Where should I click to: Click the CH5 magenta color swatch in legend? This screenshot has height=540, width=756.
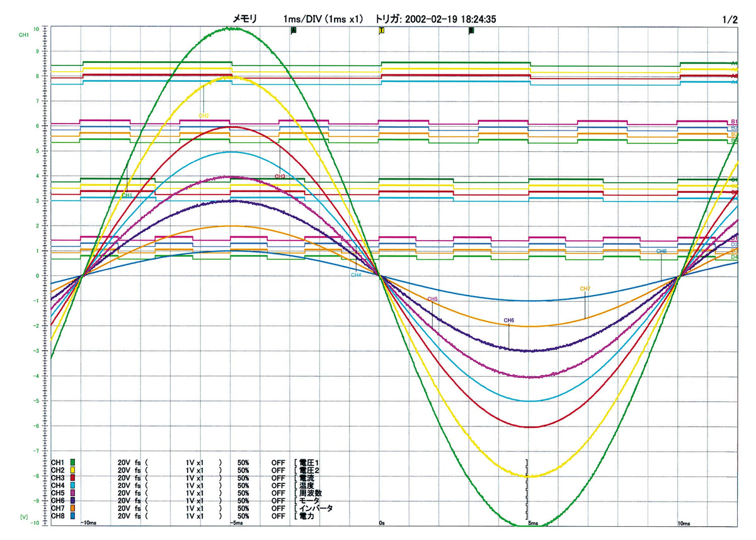click(73, 493)
